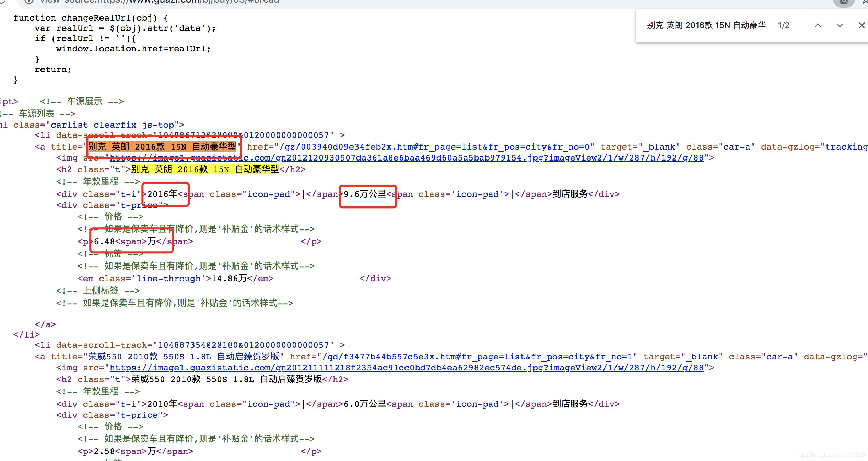The height and width of the screenshot is (461, 868).
Task: Click the mileage text 9.6万公里
Action: pos(365,194)
